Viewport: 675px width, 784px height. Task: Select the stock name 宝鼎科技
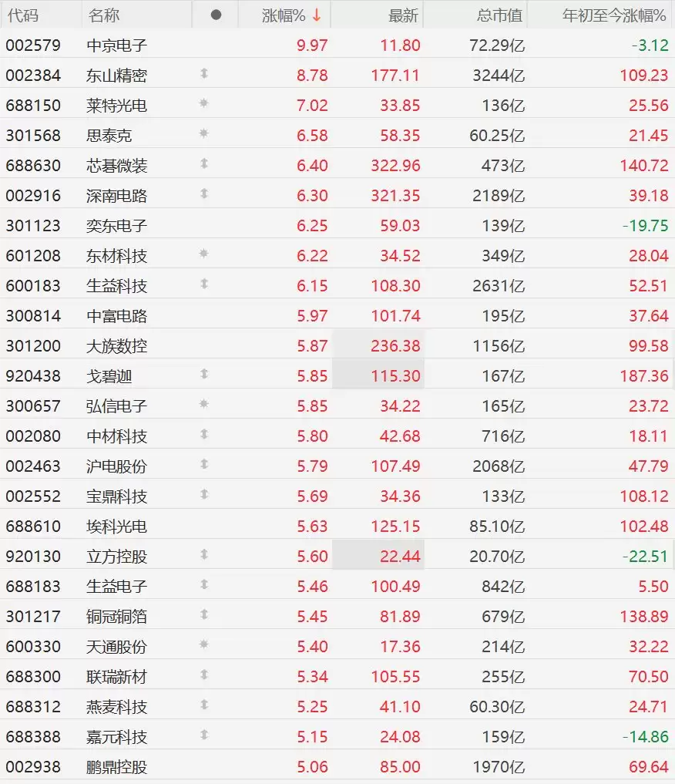pos(116,496)
